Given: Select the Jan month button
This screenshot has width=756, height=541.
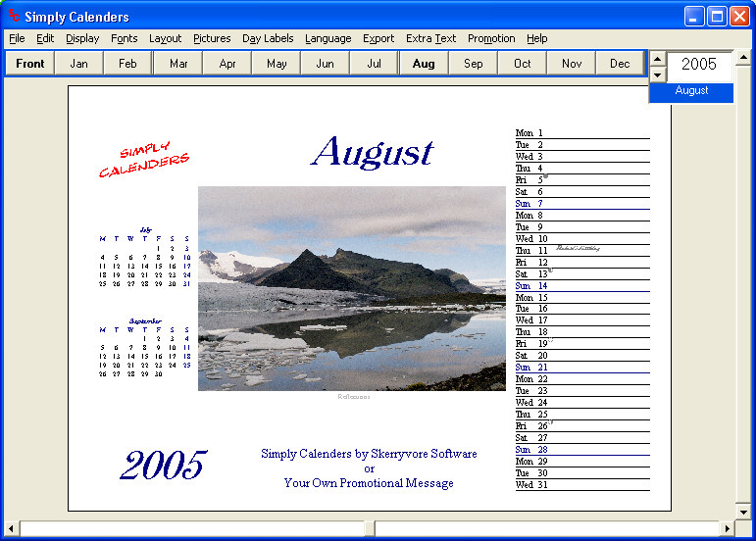Looking at the screenshot, I should click(x=79, y=64).
